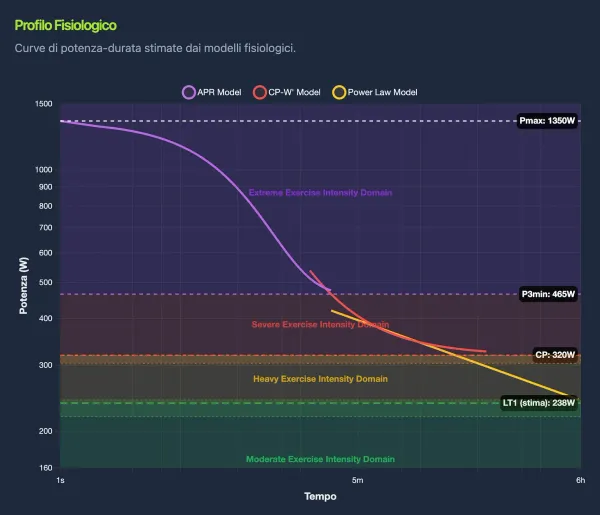Click the Power Law Model legend label
600x515 pixels.
tap(382, 92)
